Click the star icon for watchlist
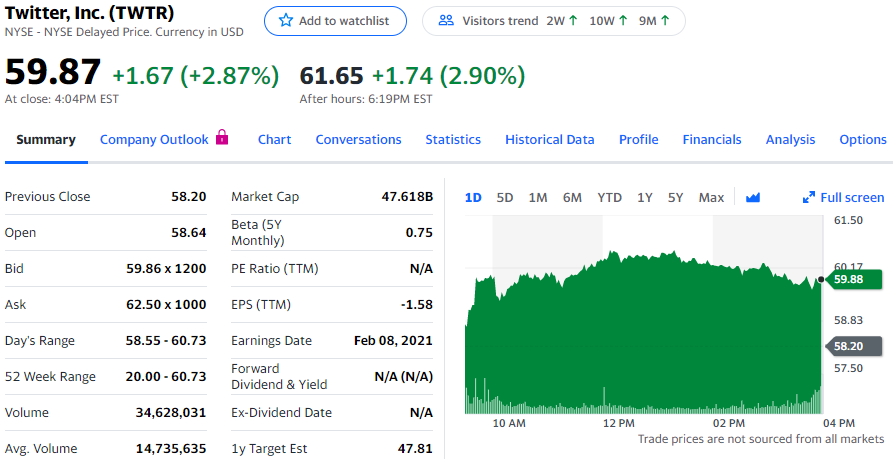893x459 pixels. tap(285, 21)
